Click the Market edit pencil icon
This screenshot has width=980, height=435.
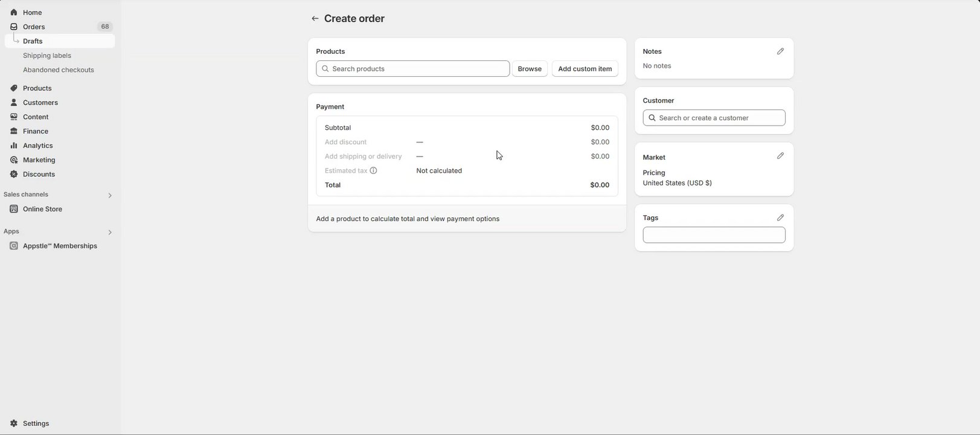pyautogui.click(x=780, y=156)
